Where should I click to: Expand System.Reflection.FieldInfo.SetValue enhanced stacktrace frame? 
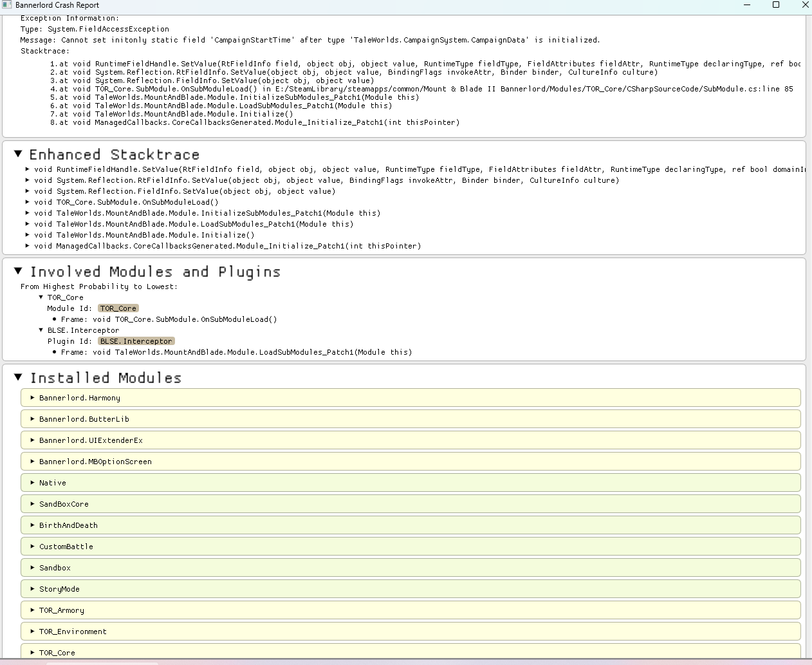point(28,191)
